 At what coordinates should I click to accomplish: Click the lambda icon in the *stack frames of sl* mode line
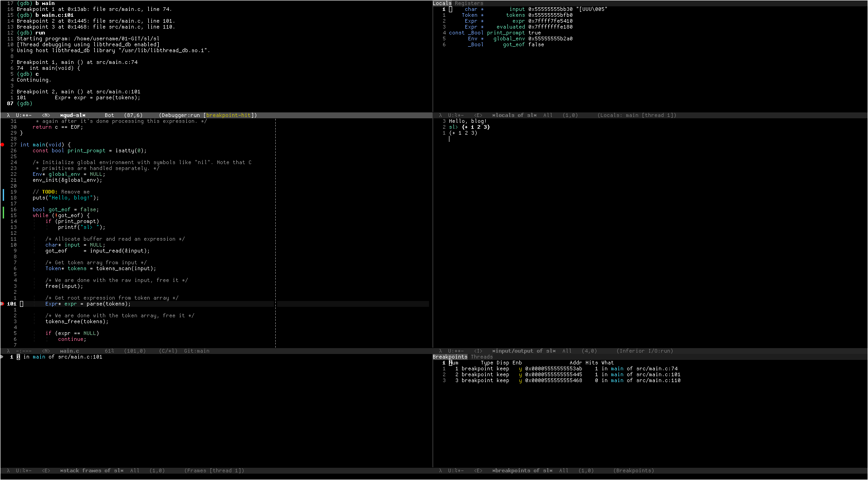coord(9,470)
